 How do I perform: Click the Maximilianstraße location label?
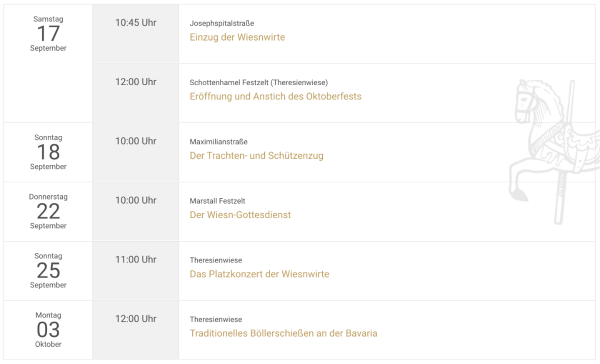218,142
